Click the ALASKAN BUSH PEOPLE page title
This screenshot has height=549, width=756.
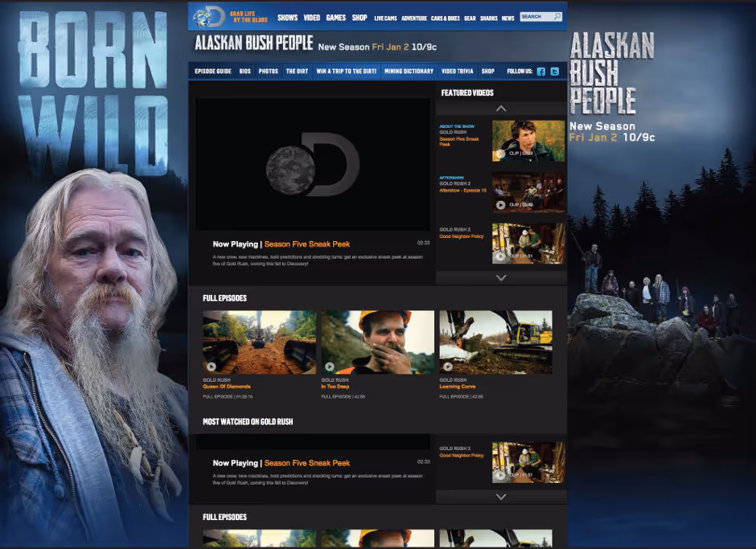[254, 43]
